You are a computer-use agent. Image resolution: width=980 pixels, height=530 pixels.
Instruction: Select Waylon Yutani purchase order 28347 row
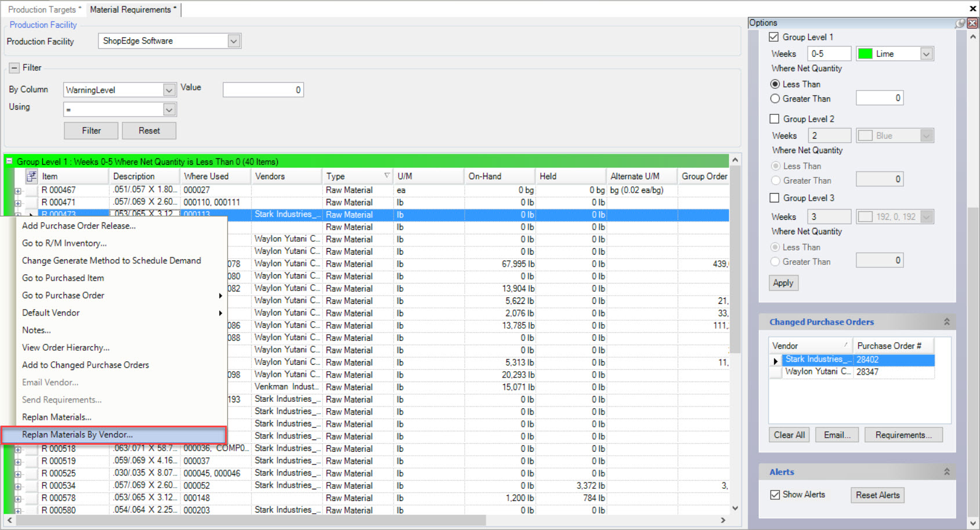tap(858, 372)
